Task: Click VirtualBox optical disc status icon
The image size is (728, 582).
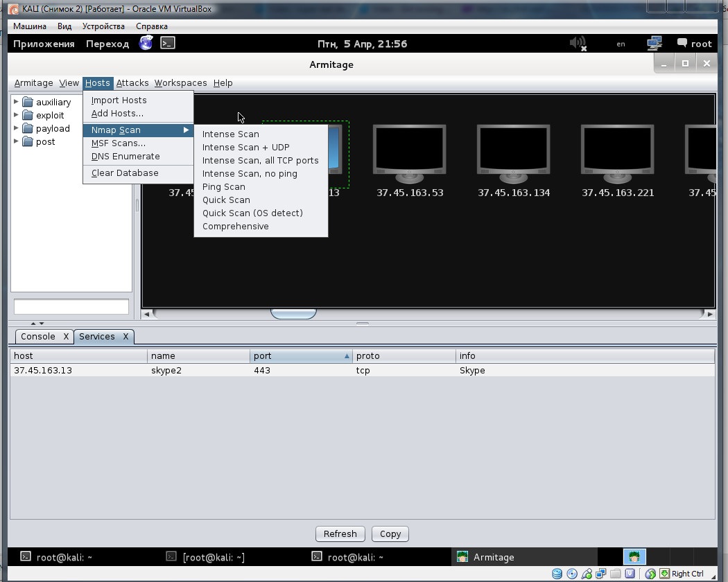Action: [572, 574]
